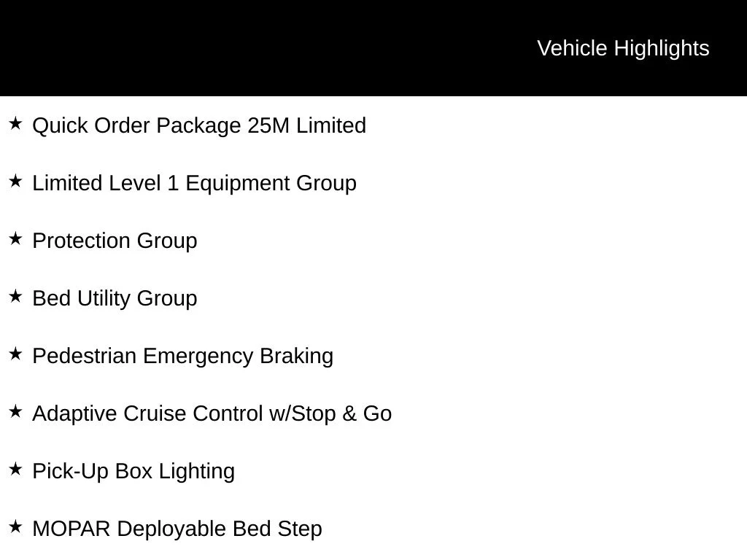Viewport: 747px width, 560px height.
Task: Click the black header banner area
Action: tap(373, 48)
